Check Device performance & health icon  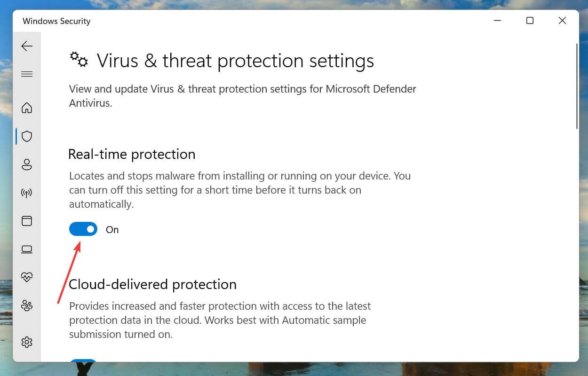[x=27, y=277]
